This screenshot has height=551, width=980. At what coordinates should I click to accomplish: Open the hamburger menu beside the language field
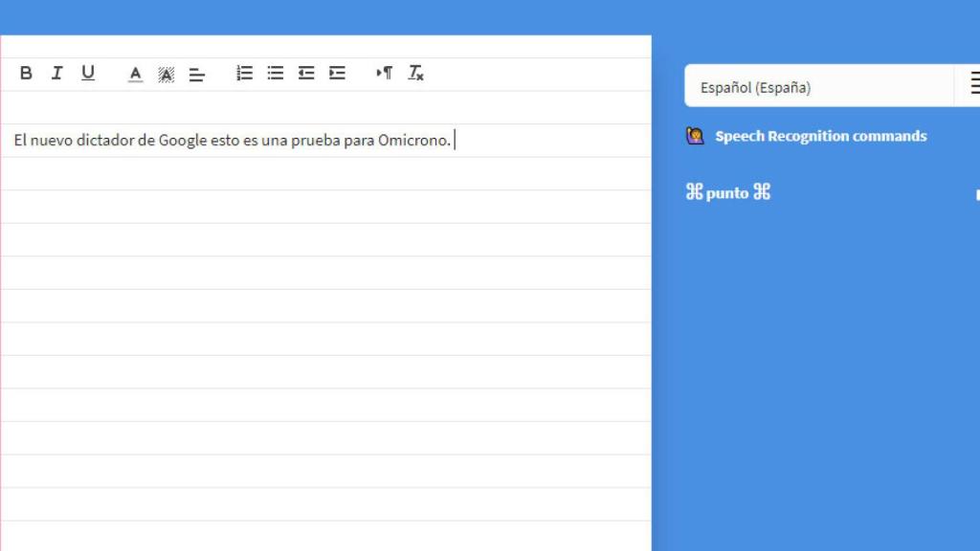tap(974, 83)
